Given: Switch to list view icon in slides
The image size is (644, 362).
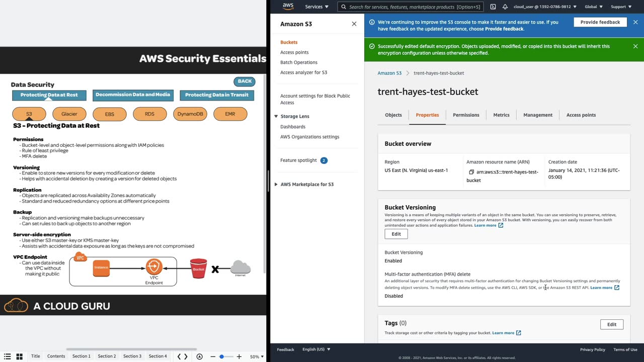Looking at the screenshot, I should coord(8,356).
